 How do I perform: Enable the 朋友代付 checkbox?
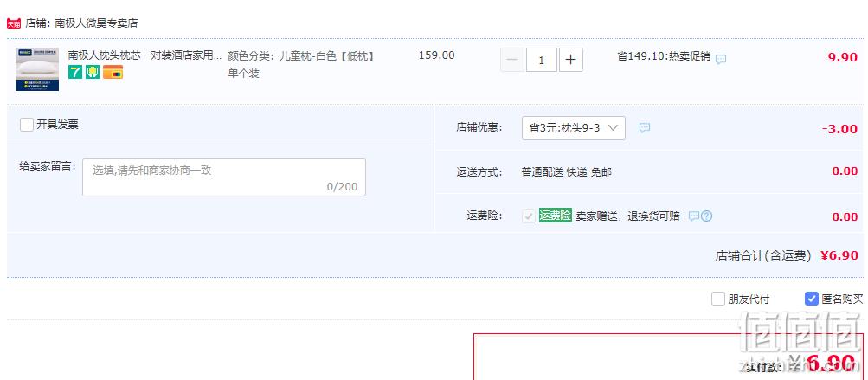pyautogui.click(x=718, y=299)
